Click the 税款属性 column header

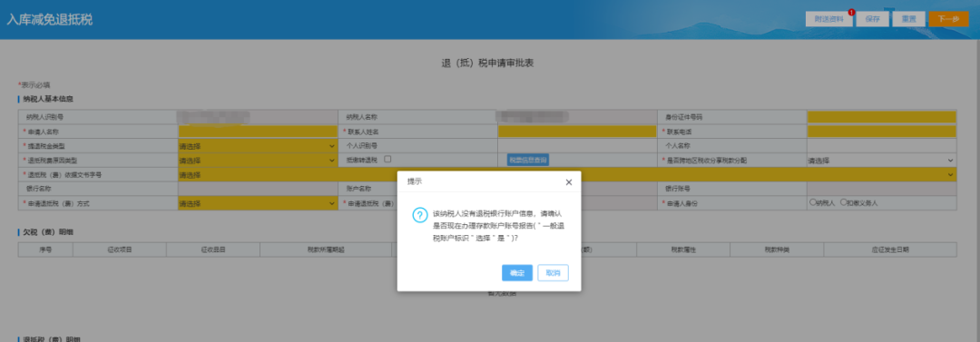[x=683, y=249]
